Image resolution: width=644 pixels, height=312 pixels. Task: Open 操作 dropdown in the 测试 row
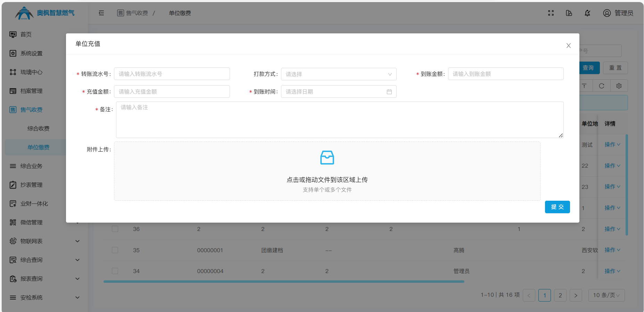pyautogui.click(x=612, y=145)
